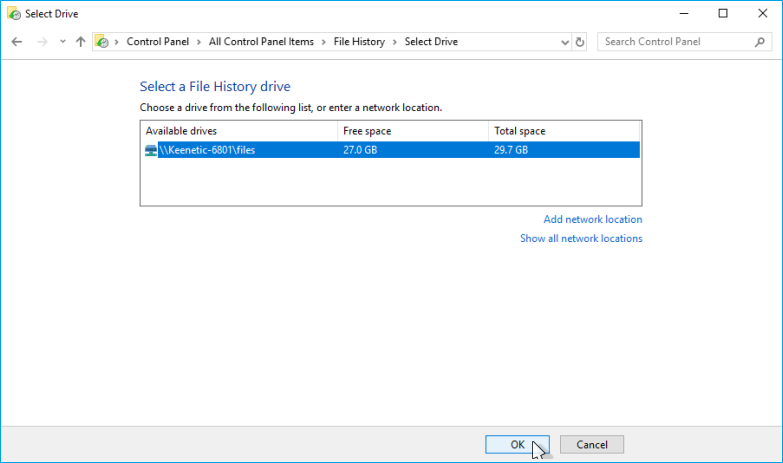Go up one level with Up arrow
783x463 pixels.
click(80, 42)
